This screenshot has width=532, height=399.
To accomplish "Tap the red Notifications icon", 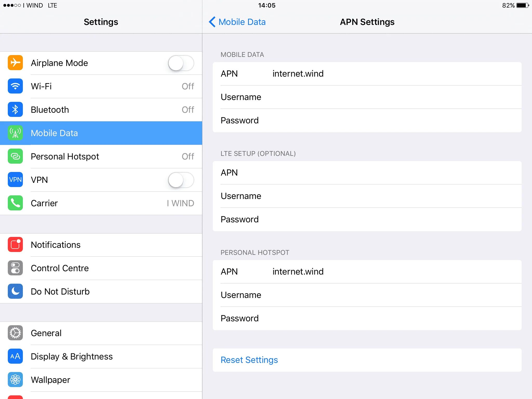I will (15, 245).
